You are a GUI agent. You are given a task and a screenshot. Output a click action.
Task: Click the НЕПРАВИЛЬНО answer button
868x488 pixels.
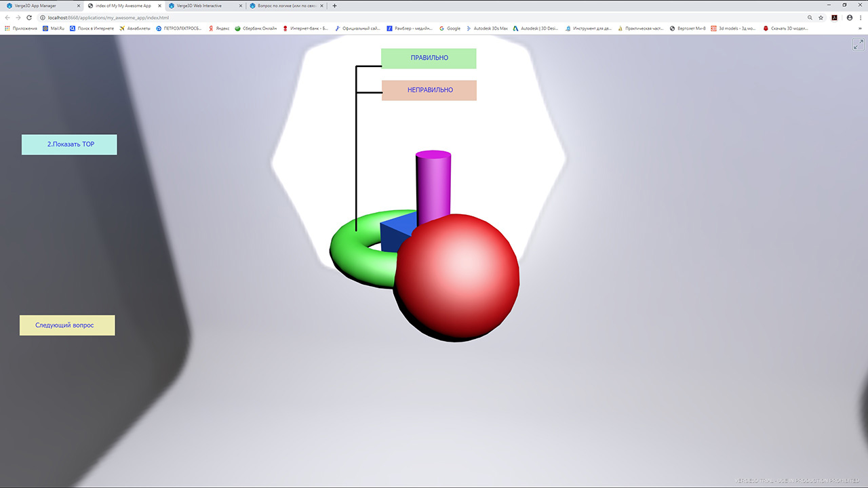tap(429, 90)
